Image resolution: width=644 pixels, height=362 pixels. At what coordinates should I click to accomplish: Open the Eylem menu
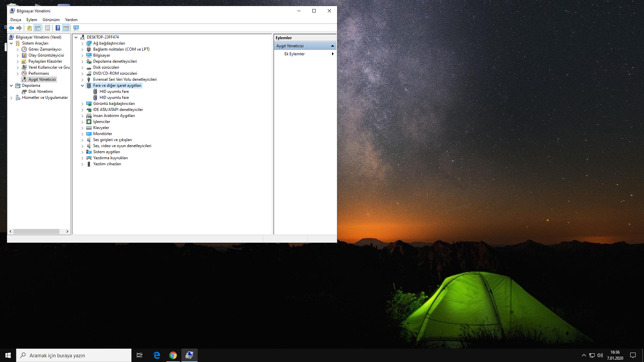tap(32, 20)
